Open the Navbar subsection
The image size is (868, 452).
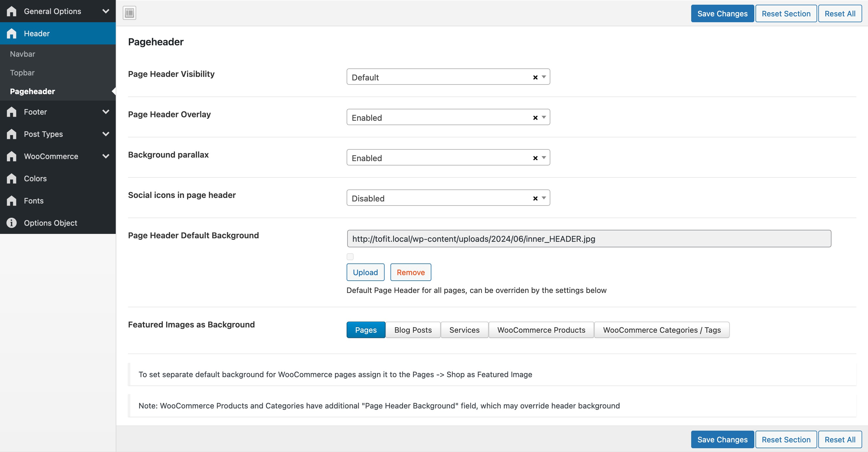[23, 54]
